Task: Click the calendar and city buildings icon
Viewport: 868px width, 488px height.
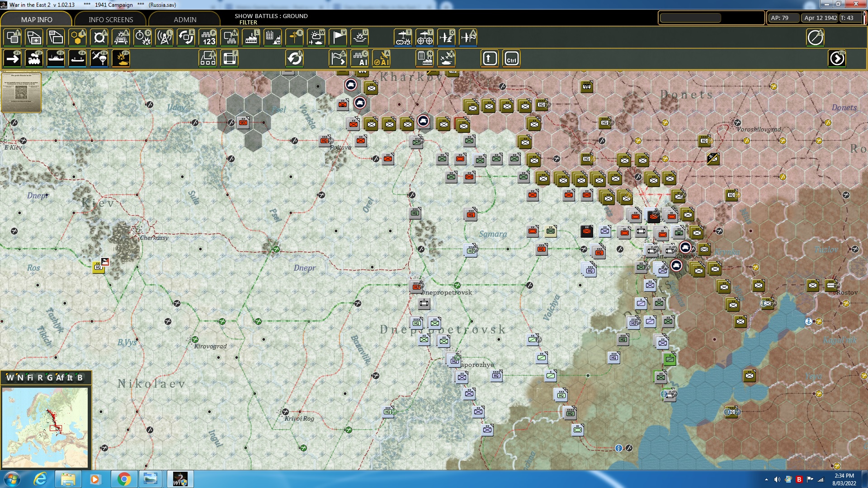Action: tap(273, 38)
